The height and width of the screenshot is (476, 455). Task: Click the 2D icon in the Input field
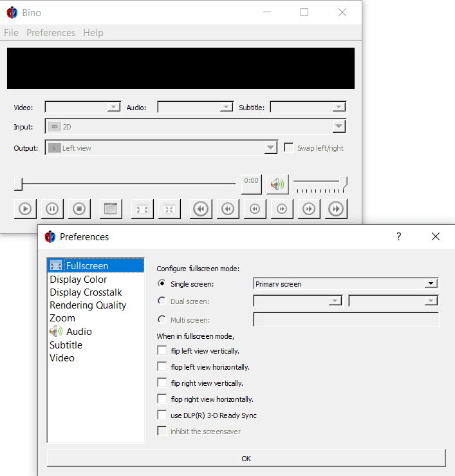pyautogui.click(x=54, y=127)
